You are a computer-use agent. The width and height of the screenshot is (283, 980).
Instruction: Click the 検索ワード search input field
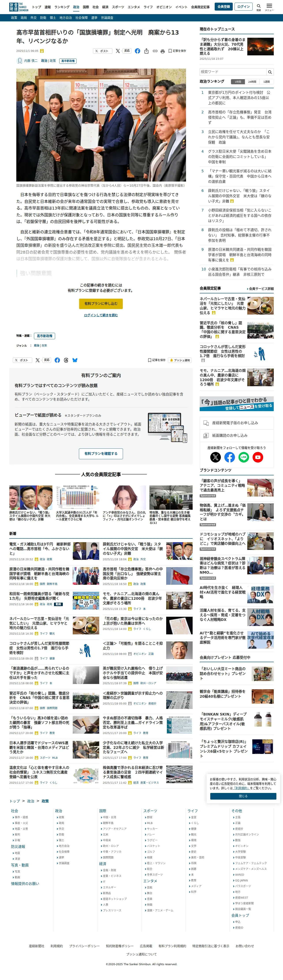(233, 72)
